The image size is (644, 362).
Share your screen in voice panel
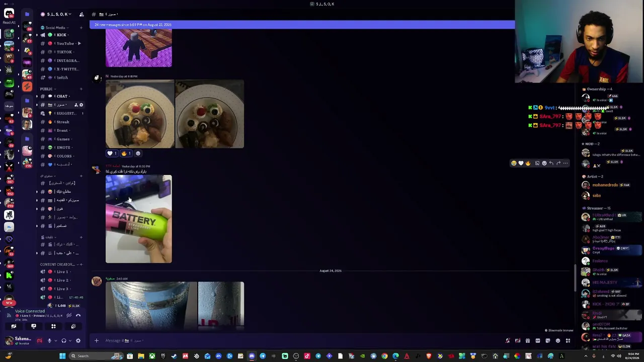point(34,326)
